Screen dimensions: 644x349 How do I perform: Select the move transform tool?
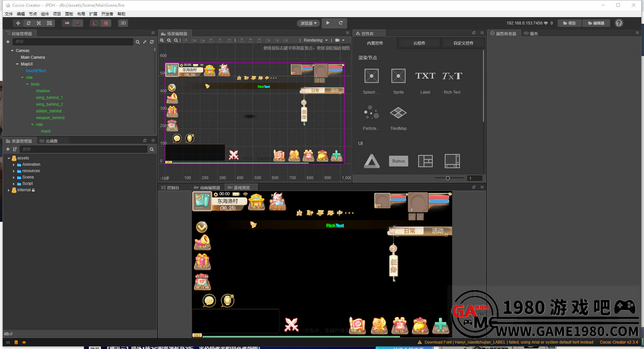pyautogui.click(x=18, y=23)
